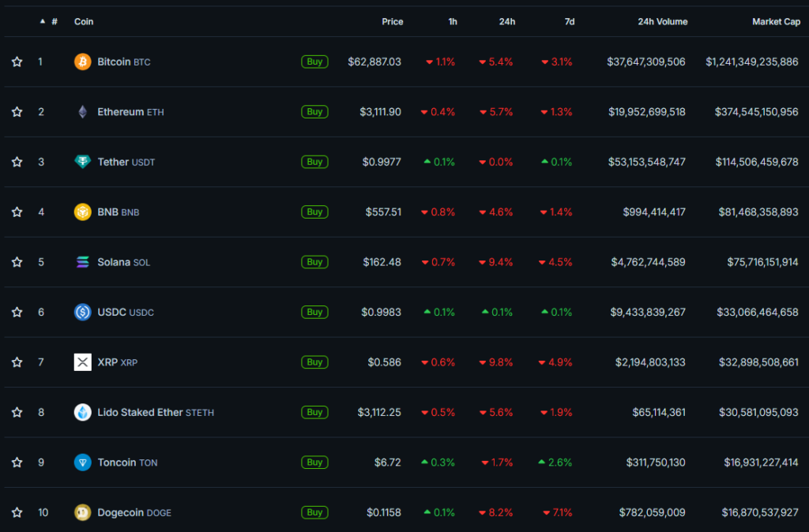The image size is (809, 532).
Task: Click the Ethereum diamond logo
Action: 82,111
